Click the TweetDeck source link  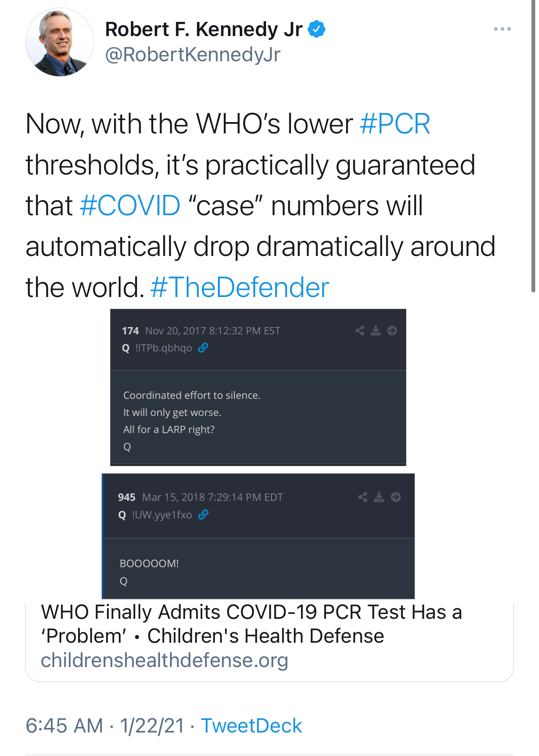[251, 726]
